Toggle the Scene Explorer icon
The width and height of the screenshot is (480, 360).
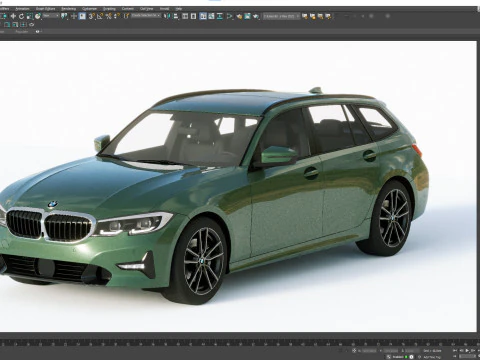(185, 16)
